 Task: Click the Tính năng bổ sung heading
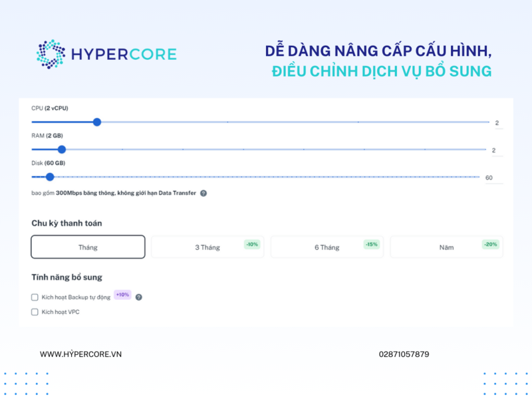click(x=67, y=277)
